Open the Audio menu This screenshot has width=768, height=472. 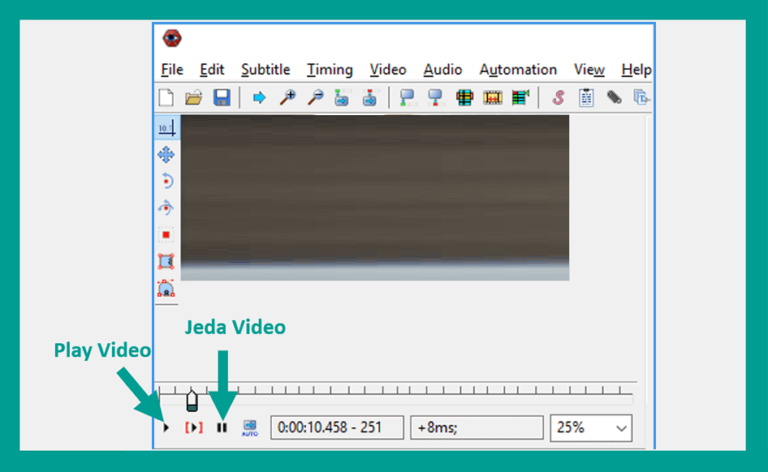coord(443,70)
